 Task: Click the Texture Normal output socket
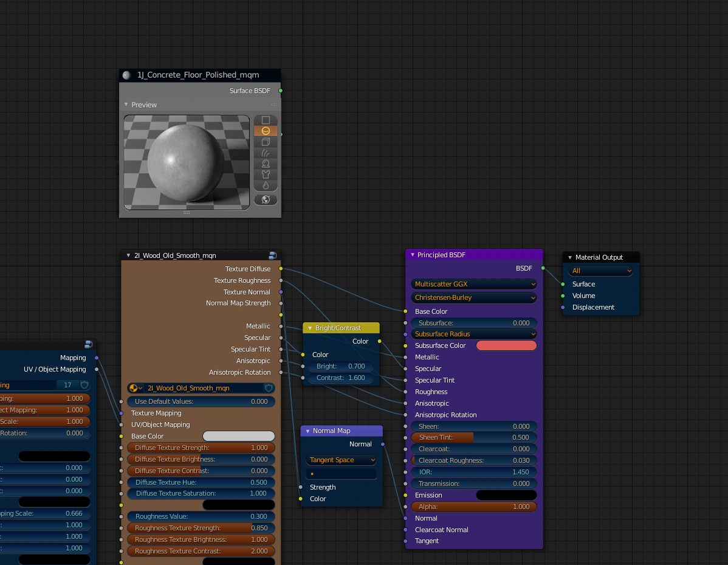click(x=280, y=292)
